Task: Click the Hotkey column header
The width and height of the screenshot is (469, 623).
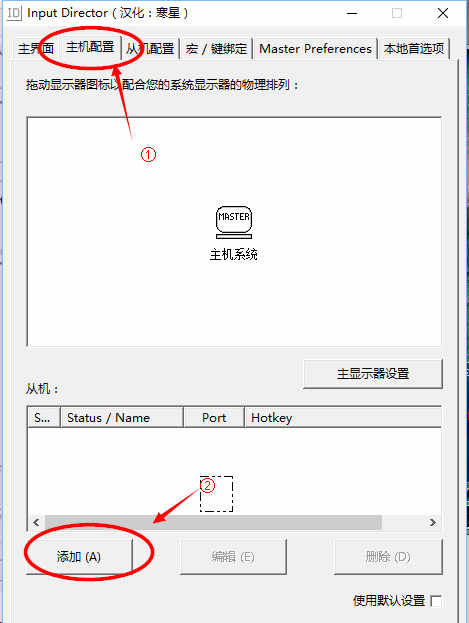Action: pyautogui.click(x=343, y=418)
